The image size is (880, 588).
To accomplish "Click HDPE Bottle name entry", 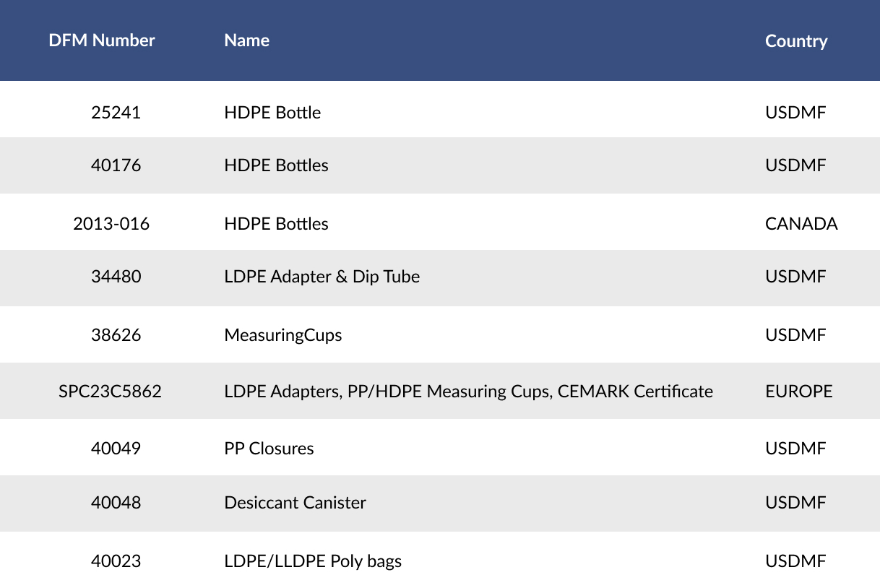I will (x=272, y=113).
